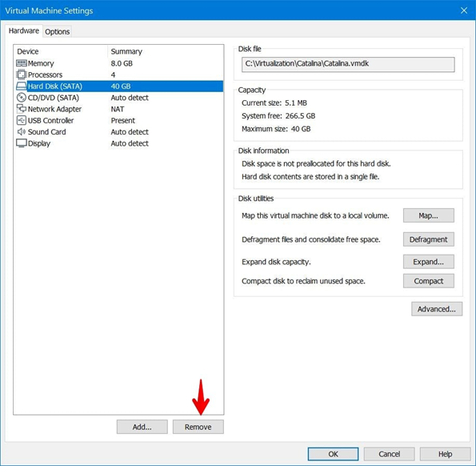
Task: Close the Virtual Machine Settings window
Action: (x=464, y=10)
